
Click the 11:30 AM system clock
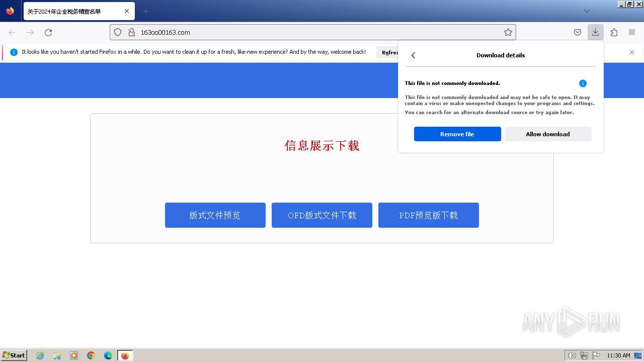618,355
